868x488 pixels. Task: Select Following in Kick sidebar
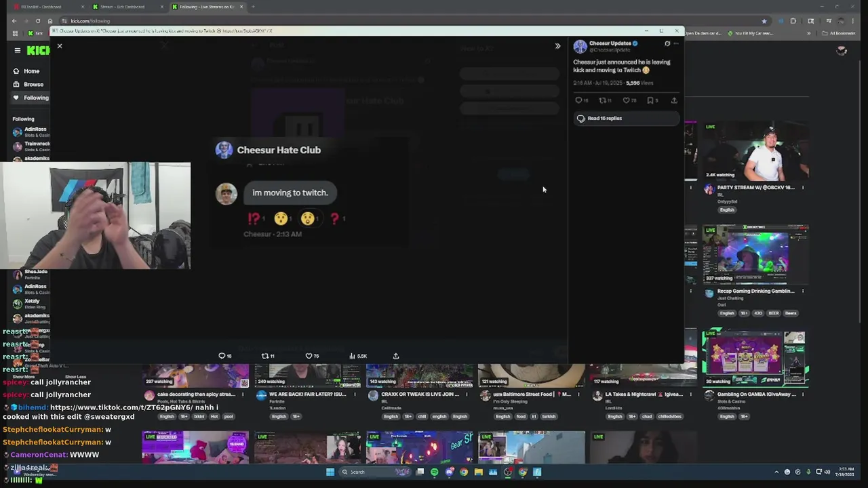[x=31, y=98]
